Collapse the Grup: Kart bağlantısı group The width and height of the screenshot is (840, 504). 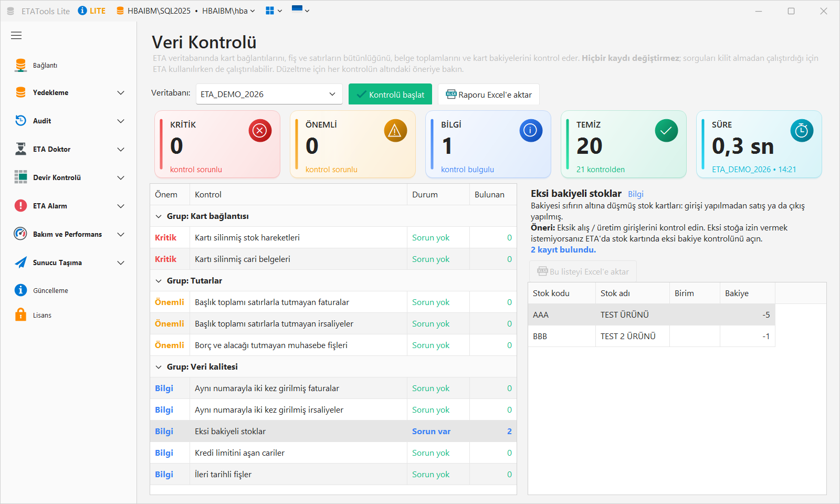(x=159, y=216)
